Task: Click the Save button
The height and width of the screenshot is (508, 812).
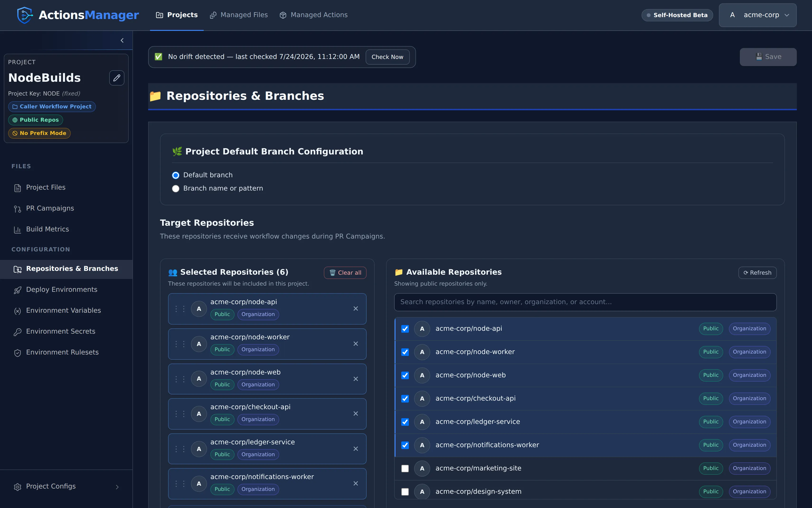Action: (x=768, y=57)
